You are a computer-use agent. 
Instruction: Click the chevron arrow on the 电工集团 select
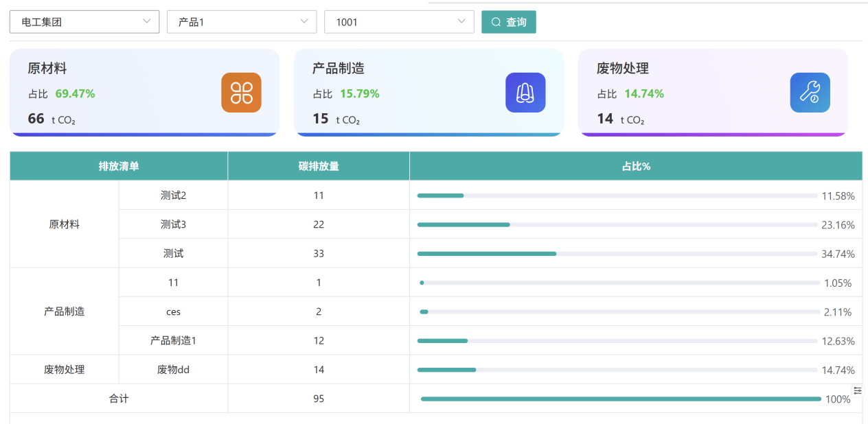click(x=146, y=22)
